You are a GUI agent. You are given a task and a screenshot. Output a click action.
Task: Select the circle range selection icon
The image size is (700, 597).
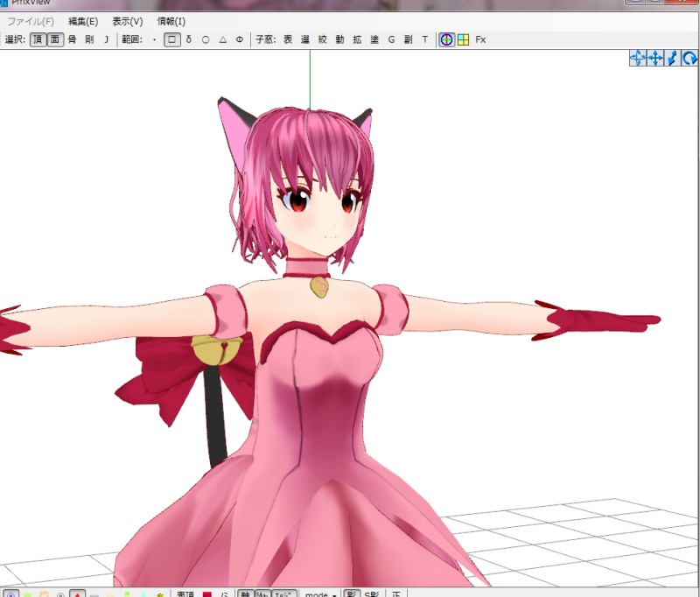click(x=206, y=39)
